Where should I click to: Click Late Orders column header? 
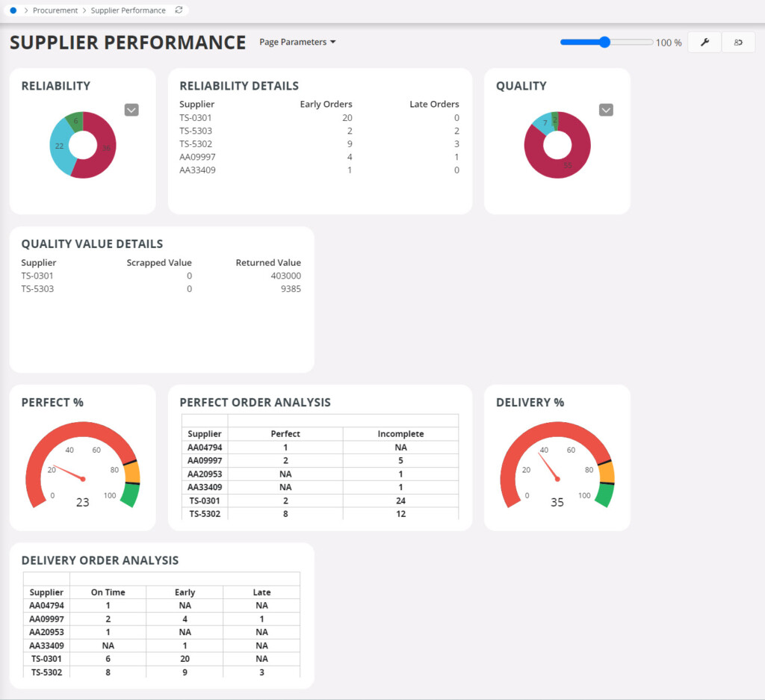(434, 105)
